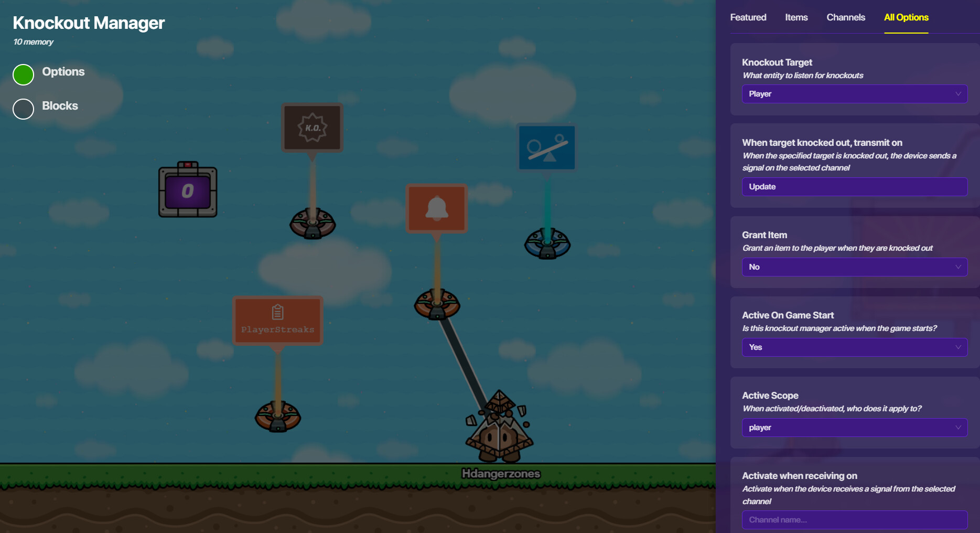The image size is (980, 533).
Task: Click the base under PlayerStreaks device
Action: coord(277,417)
